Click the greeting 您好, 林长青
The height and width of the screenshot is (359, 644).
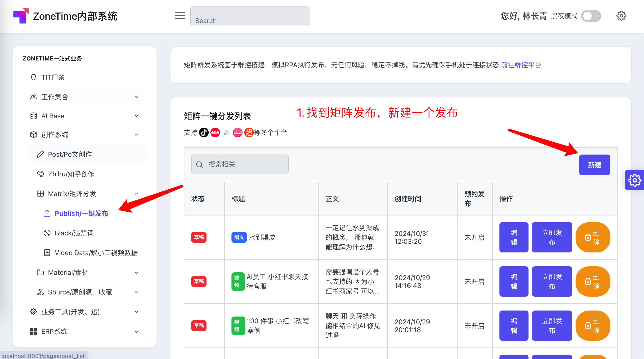pos(524,16)
